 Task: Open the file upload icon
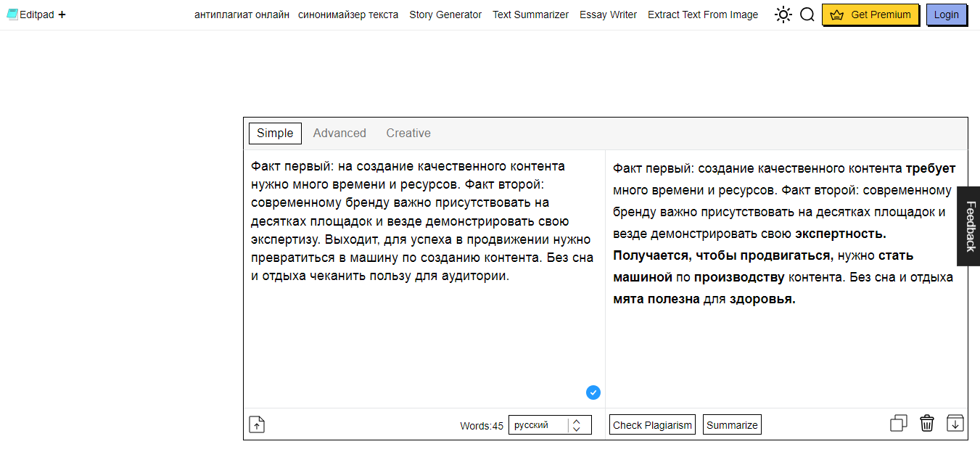pyautogui.click(x=257, y=424)
